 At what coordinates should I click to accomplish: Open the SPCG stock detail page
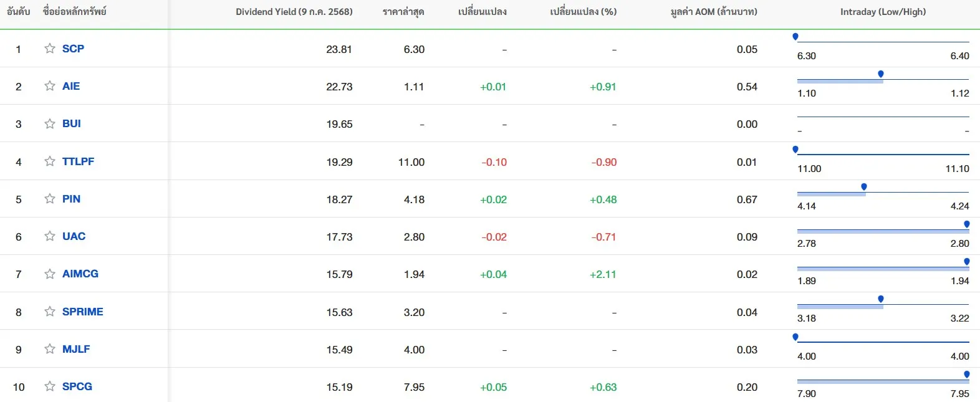click(x=76, y=386)
